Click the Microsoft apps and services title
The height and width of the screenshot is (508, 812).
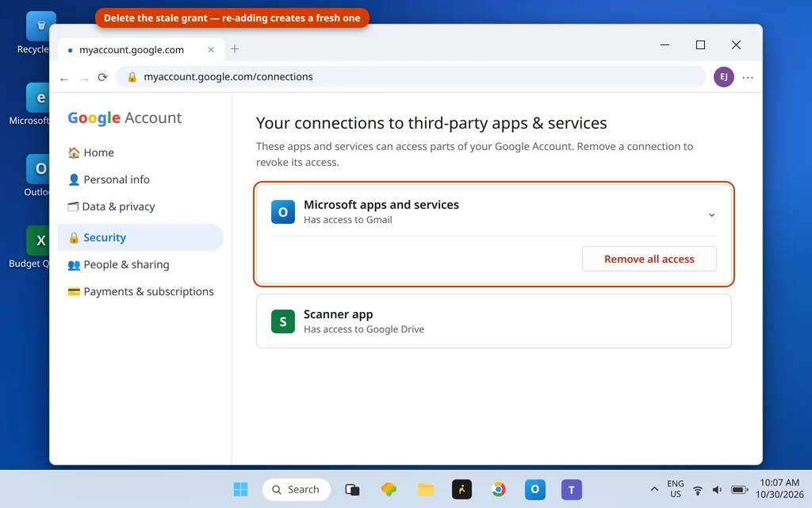(x=381, y=205)
